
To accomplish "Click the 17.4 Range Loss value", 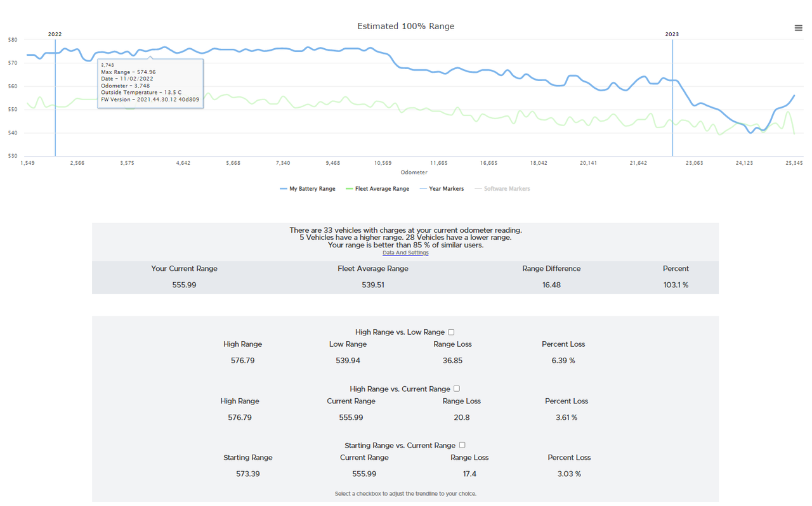I will click(x=469, y=474).
